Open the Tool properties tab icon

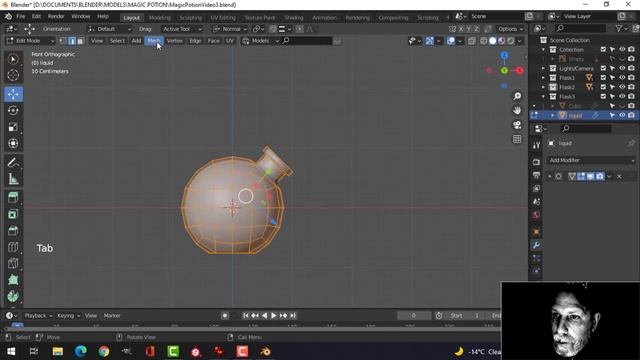coord(536,145)
